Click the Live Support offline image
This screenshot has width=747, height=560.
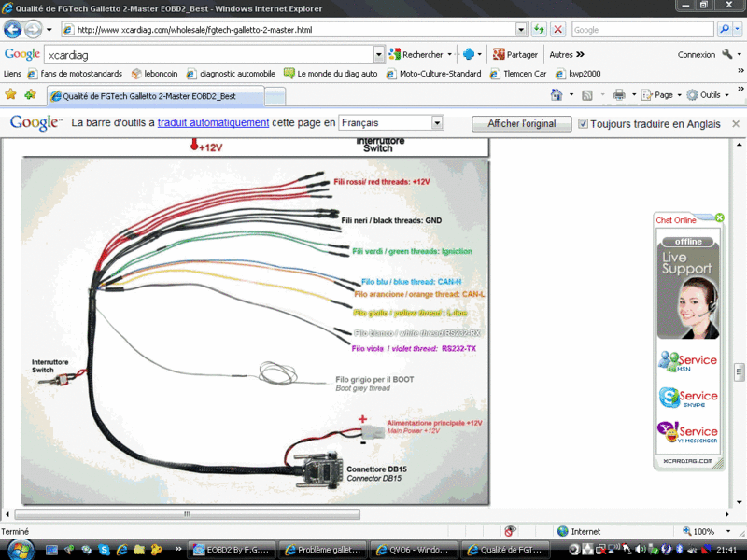[x=688, y=287]
